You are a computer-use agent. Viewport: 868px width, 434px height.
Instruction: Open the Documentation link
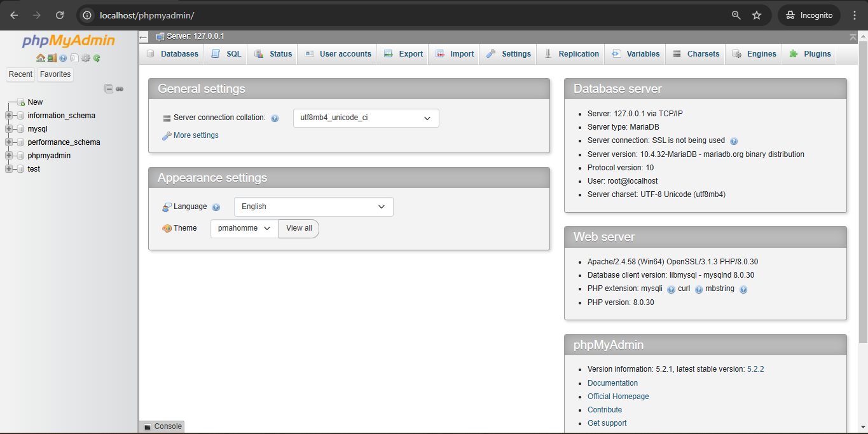[612, 383]
